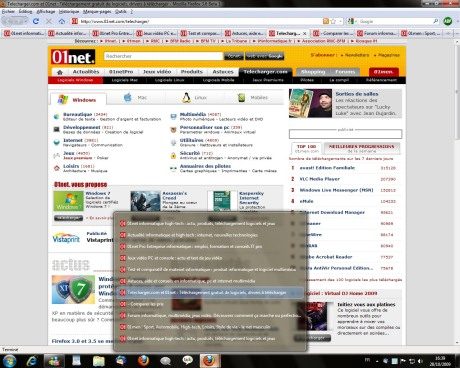Click Internet Explorer icon in taskbar
Viewport: 460px width, 368px height.
click(33, 361)
